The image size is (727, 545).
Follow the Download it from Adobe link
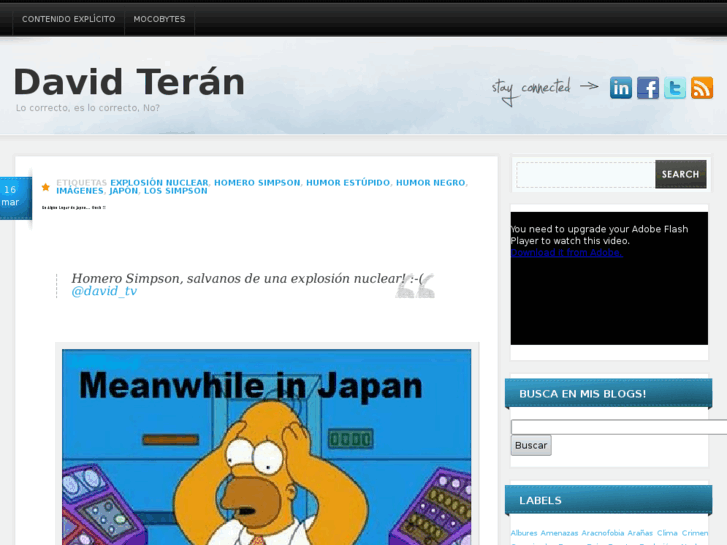[567, 253]
